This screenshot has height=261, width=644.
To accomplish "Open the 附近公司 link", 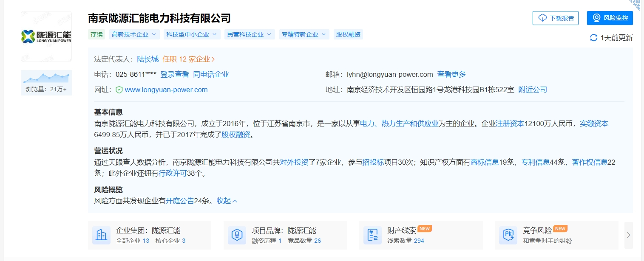I will coord(533,90).
